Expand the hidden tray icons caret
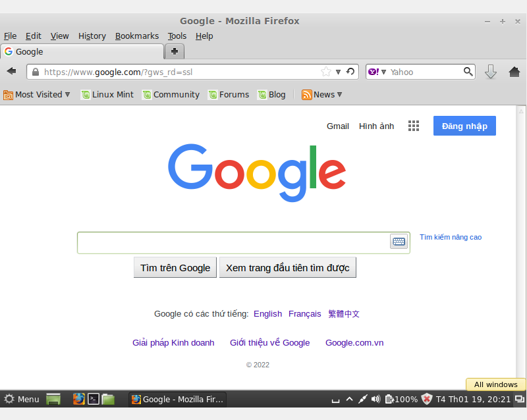Image resolution: width=527 pixels, height=420 pixels. (x=350, y=399)
